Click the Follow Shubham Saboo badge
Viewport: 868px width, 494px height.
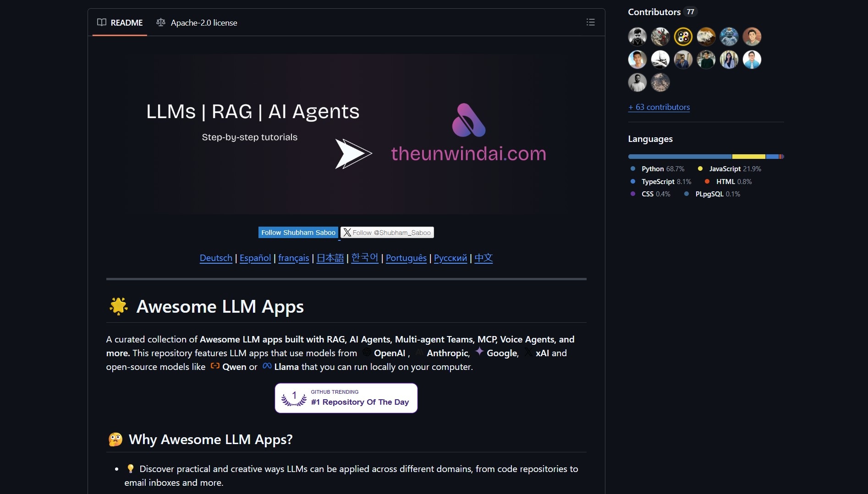point(298,233)
